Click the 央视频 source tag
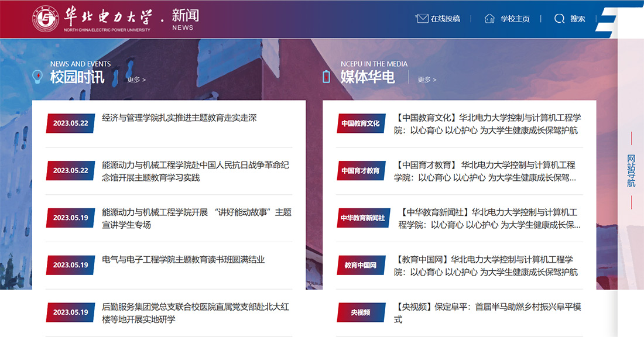 pos(361,312)
